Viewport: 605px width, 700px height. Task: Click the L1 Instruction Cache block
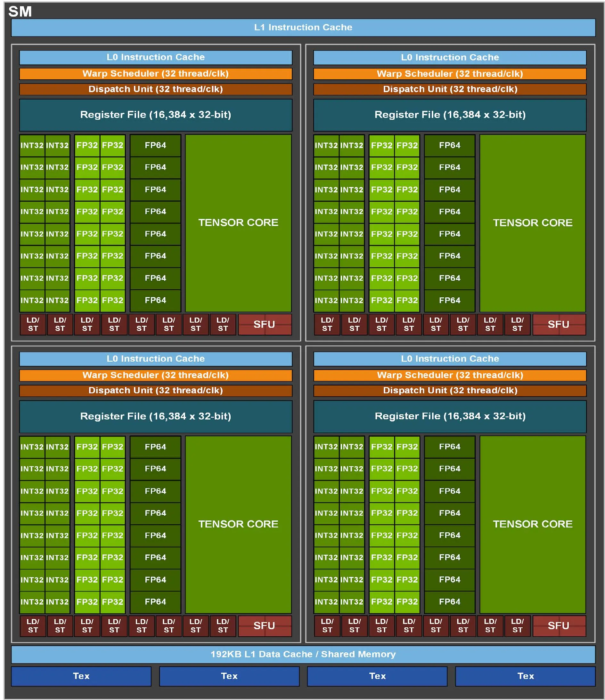303,27
